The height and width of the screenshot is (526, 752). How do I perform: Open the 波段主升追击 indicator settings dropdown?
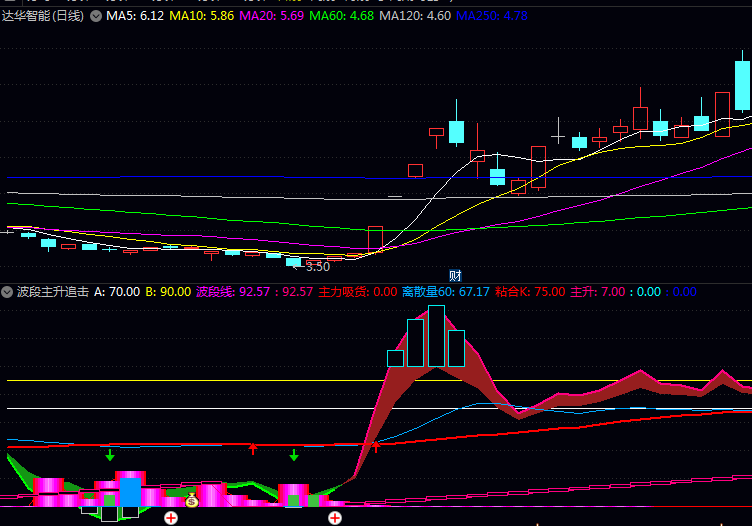[x=8, y=292]
